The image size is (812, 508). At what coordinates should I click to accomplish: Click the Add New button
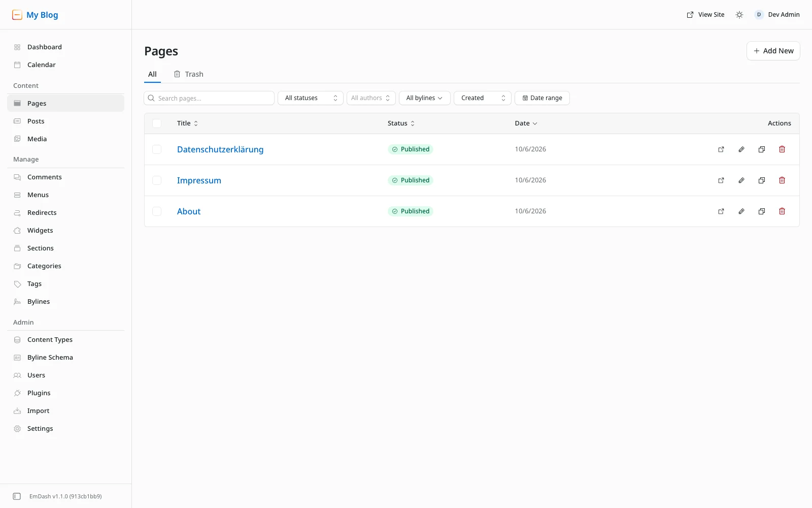pyautogui.click(x=773, y=51)
